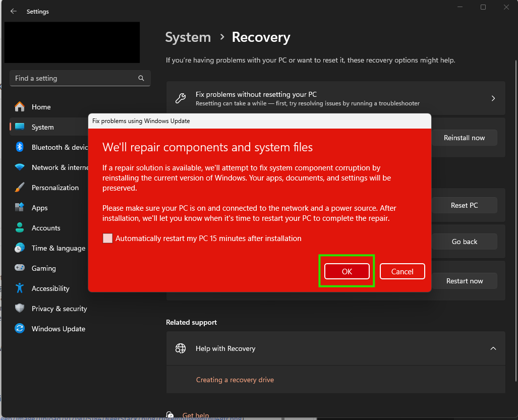Click the Get help link
The image size is (518, 420).
(x=196, y=415)
